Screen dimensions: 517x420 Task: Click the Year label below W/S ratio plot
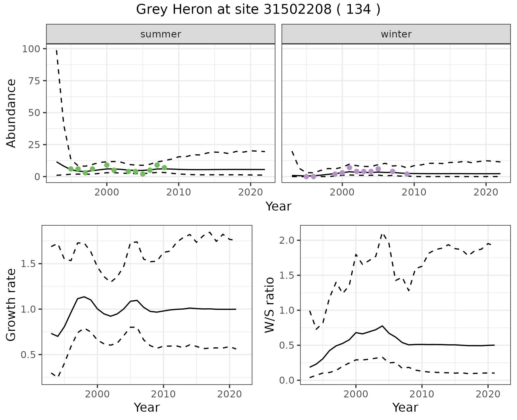(405, 407)
